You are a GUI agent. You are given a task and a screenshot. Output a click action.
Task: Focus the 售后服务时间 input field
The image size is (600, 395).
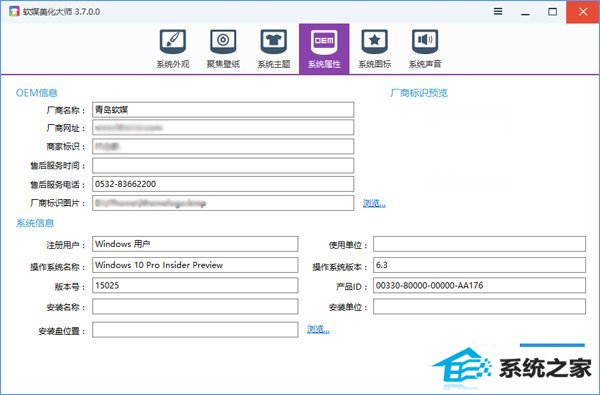pyautogui.click(x=223, y=165)
